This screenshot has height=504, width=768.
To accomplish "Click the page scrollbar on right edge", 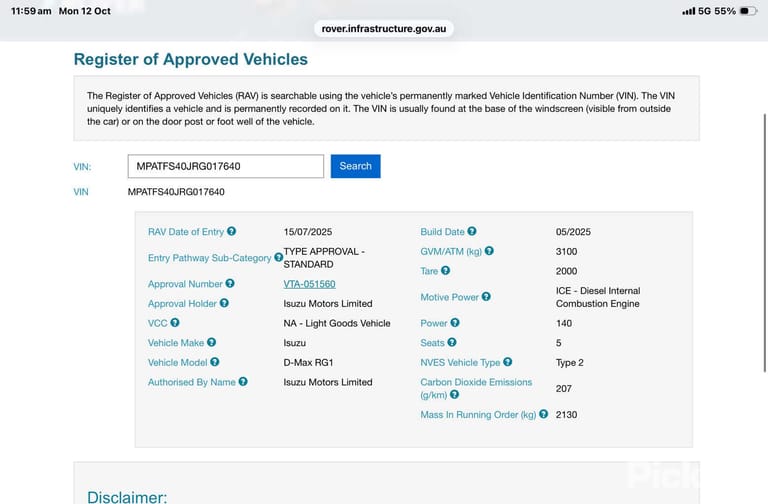I will coord(765,242).
